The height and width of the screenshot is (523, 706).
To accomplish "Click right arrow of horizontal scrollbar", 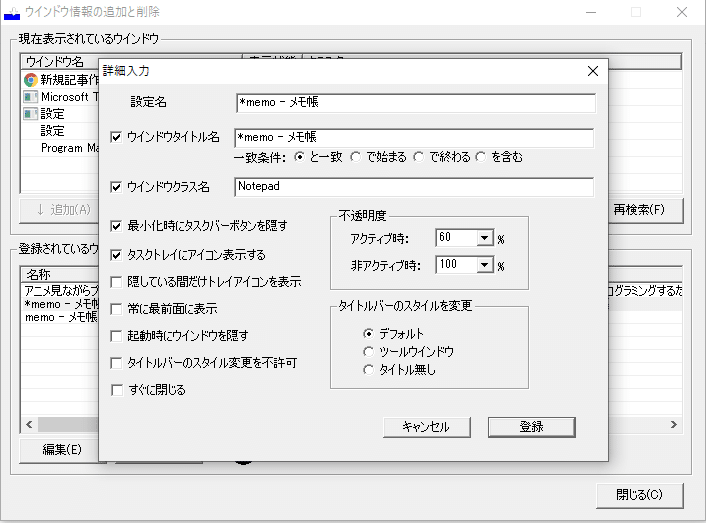I will [674, 424].
